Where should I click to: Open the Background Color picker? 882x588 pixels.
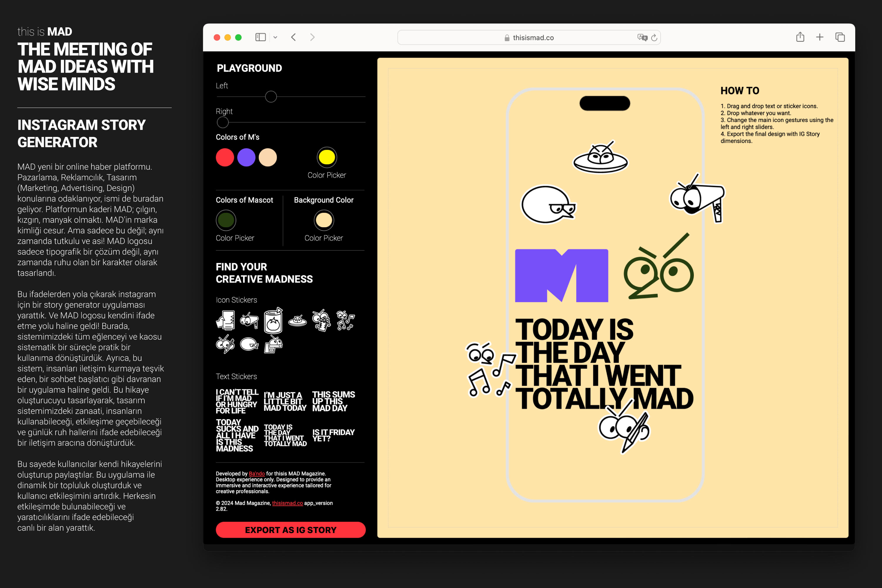[324, 220]
